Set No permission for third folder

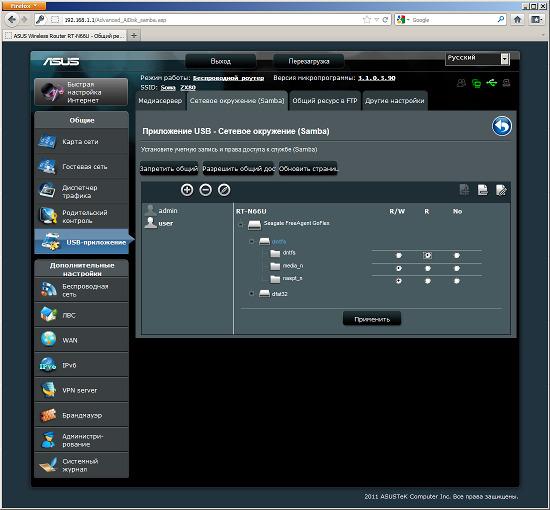click(x=457, y=281)
